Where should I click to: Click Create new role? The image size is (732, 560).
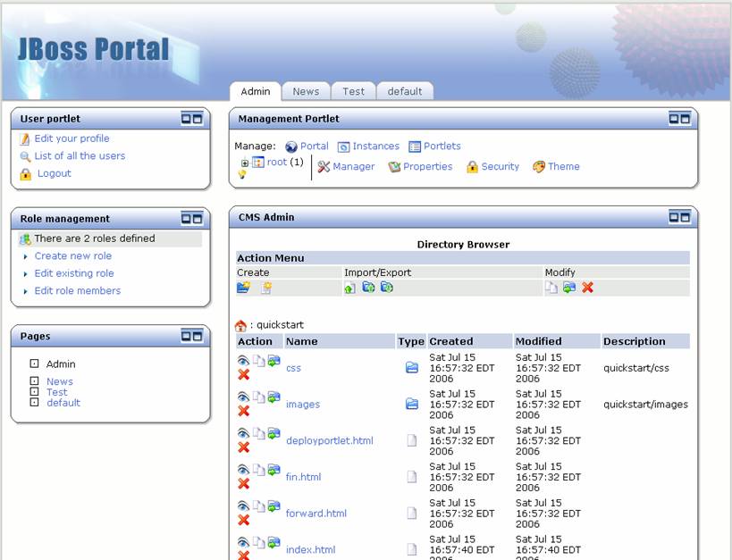(73, 255)
